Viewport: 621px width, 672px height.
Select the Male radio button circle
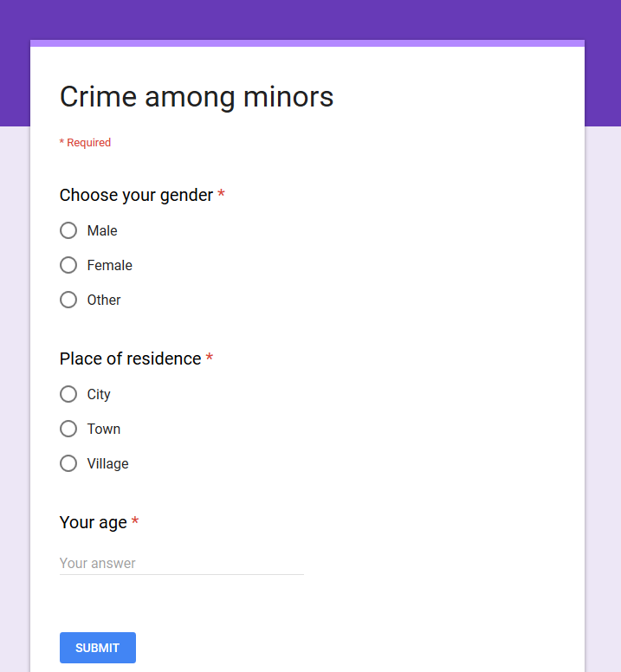tap(68, 230)
